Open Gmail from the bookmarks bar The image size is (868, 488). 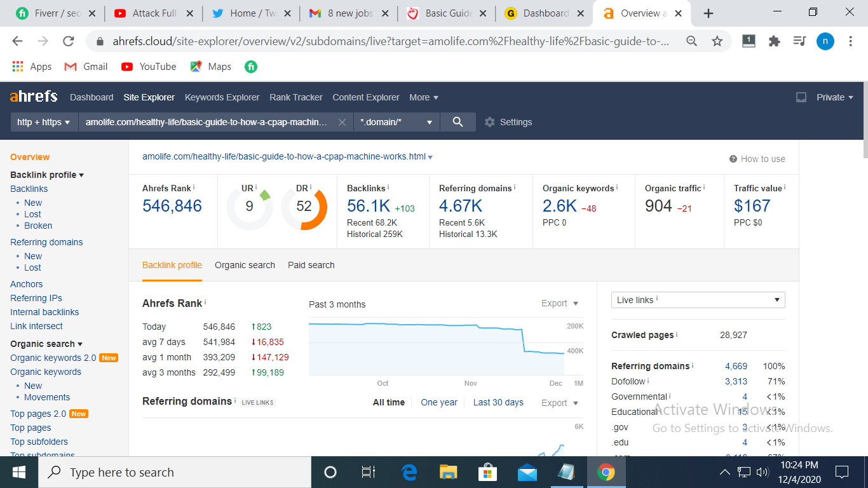click(x=85, y=66)
